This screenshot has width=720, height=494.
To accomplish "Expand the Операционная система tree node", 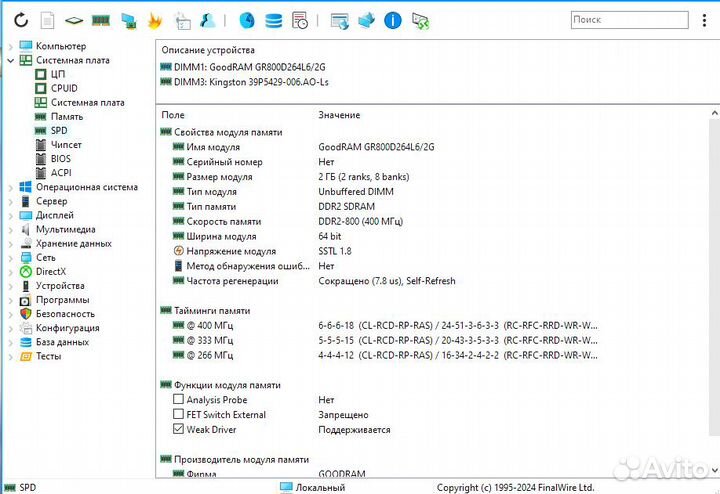I will click(11, 187).
